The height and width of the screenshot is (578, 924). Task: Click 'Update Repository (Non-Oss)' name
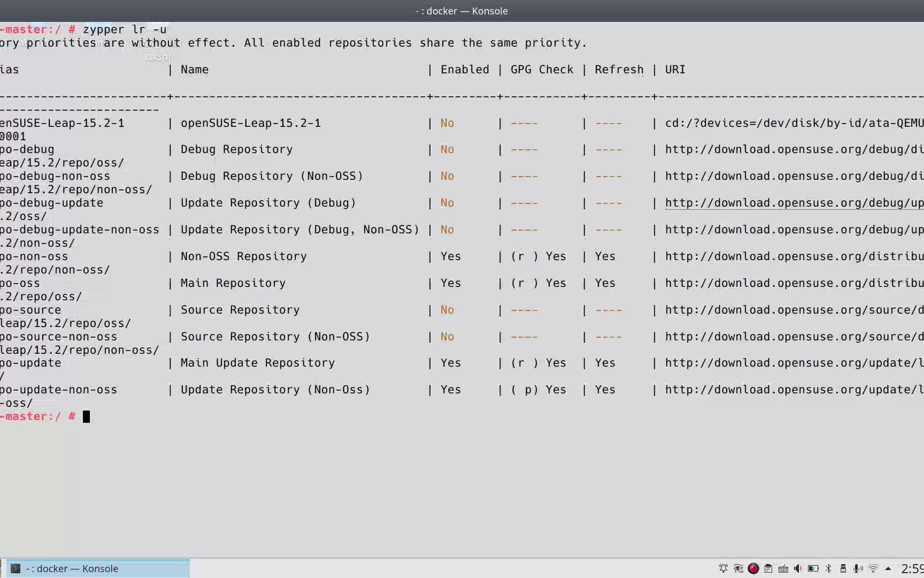click(275, 390)
